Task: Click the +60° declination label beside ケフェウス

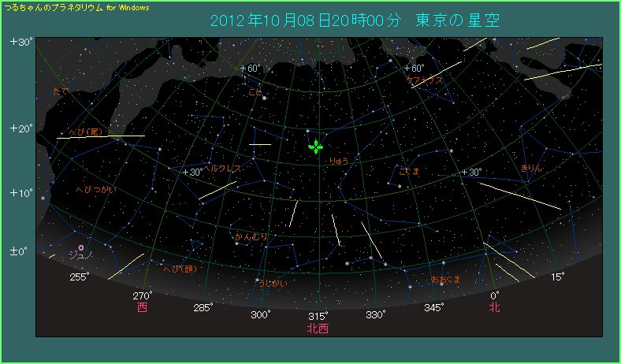Action: point(414,69)
